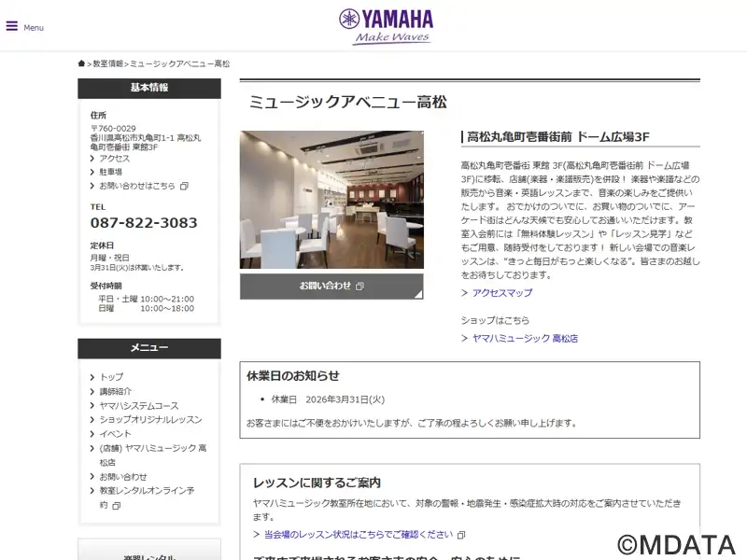Select 講師紹介 menu item
Viewport: 747px width, 560px height.
[x=115, y=391]
